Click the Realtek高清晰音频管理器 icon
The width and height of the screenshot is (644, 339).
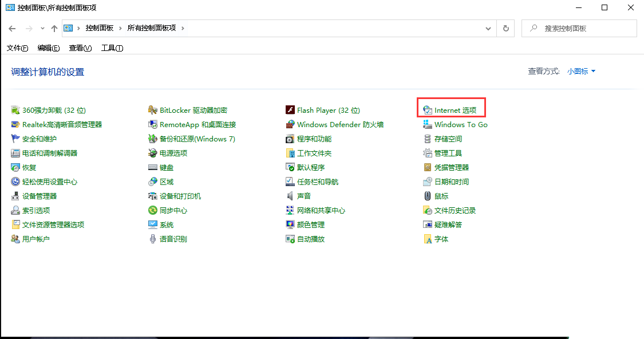click(15, 124)
